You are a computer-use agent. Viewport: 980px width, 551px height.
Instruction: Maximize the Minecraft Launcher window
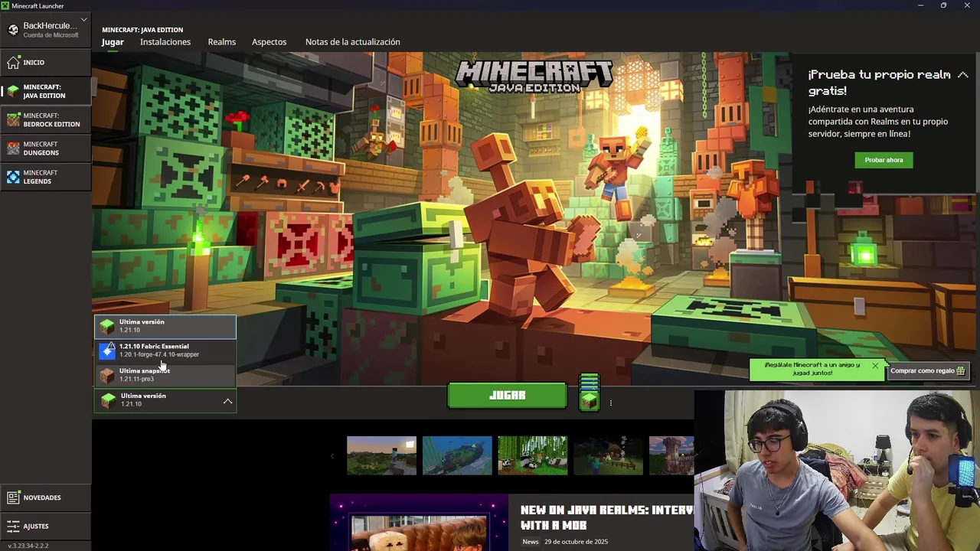pyautogui.click(x=943, y=5)
